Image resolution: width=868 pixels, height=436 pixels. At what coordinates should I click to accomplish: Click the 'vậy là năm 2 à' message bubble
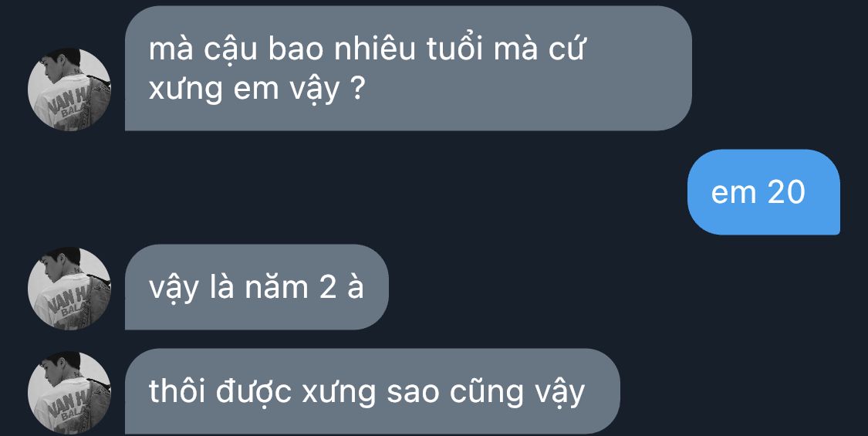point(257,287)
